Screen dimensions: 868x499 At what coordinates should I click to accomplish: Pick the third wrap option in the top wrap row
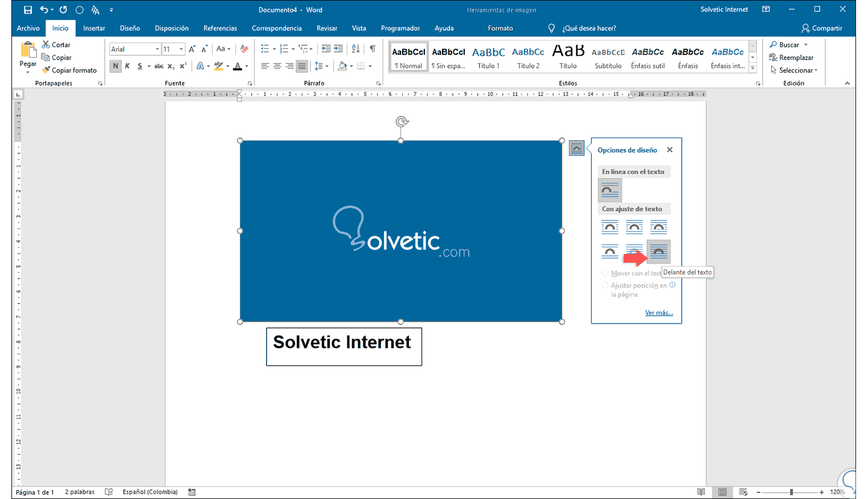658,227
